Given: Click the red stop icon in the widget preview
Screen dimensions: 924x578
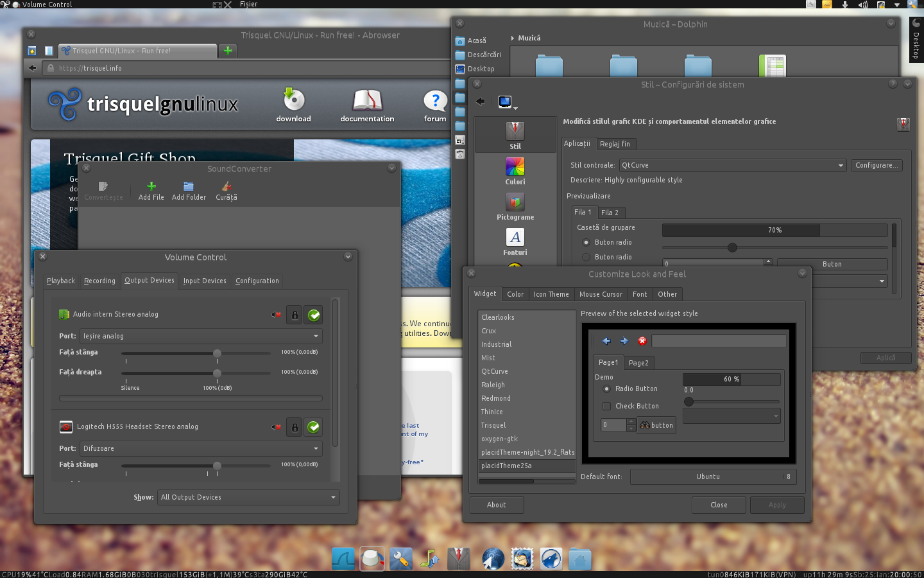Looking at the screenshot, I should [x=642, y=341].
